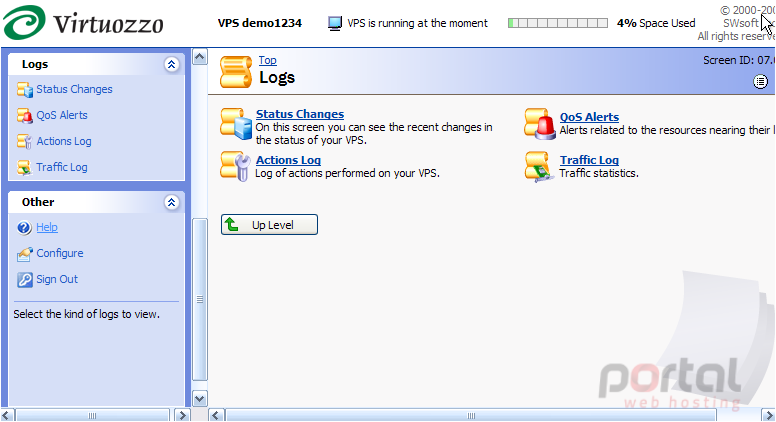Click the '4% Space Used' text
Screen dimensions: 776x422
click(x=656, y=23)
